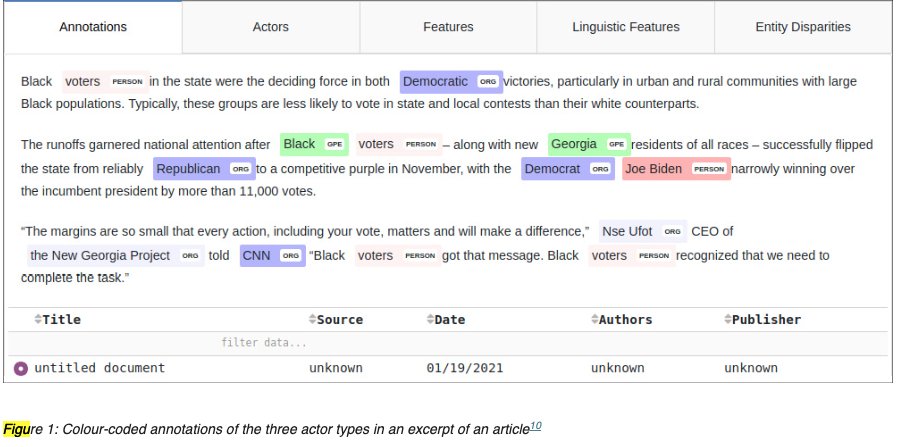Click the Nse Ufot ORG annotation

[x=643, y=232]
